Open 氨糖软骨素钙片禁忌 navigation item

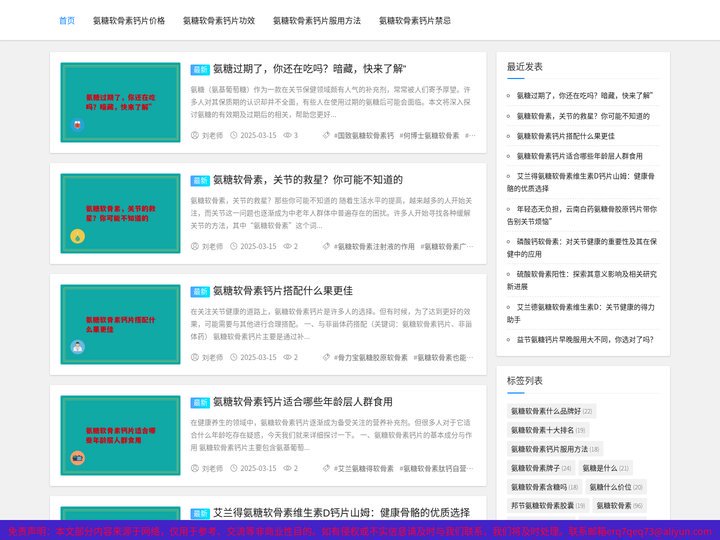point(414,21)
